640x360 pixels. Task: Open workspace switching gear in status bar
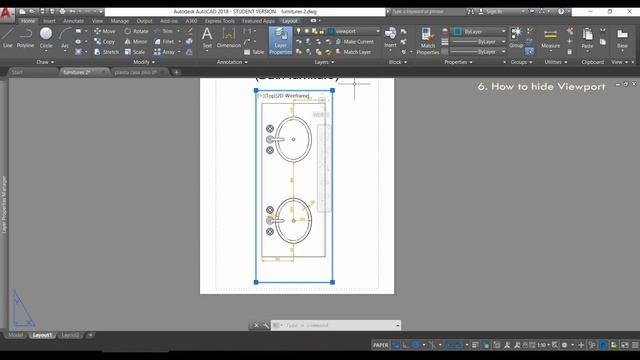point(564,345)
